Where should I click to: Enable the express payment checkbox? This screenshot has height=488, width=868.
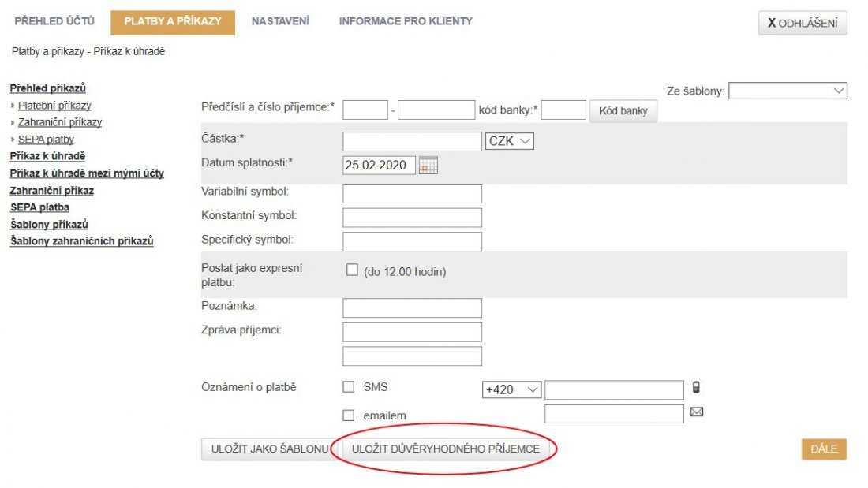click(x=352, y=270)
